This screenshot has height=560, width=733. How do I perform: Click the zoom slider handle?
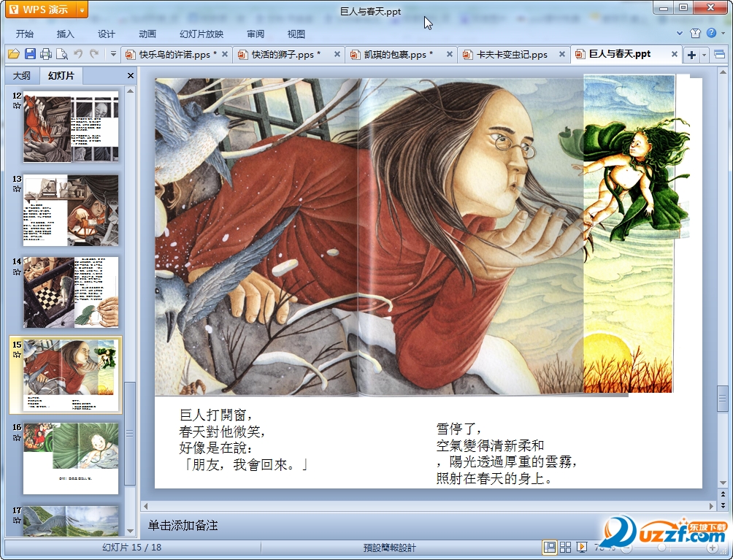click(661, 548)
